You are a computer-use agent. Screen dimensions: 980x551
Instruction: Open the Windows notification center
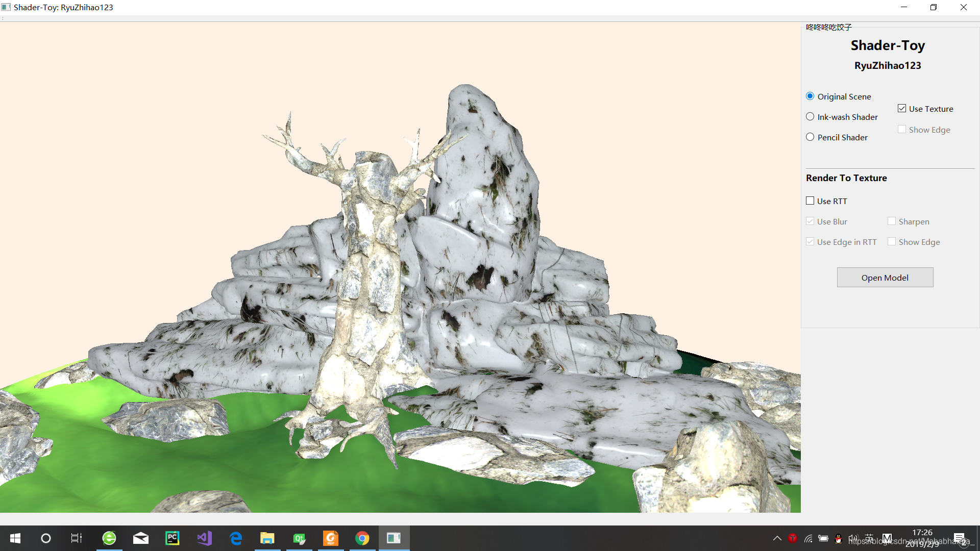959,538
